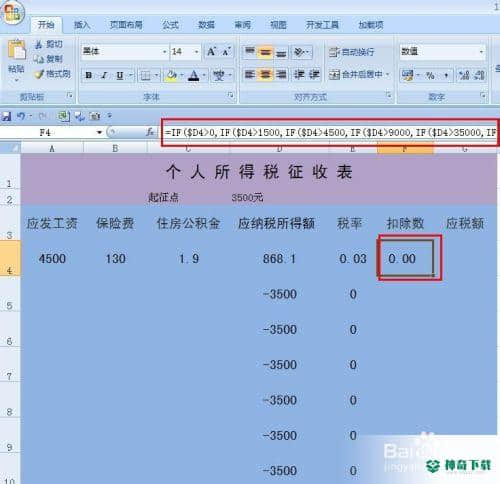Toggle center horizontal alignment
This screenshot has width=500, height=484.
point(265,75)
